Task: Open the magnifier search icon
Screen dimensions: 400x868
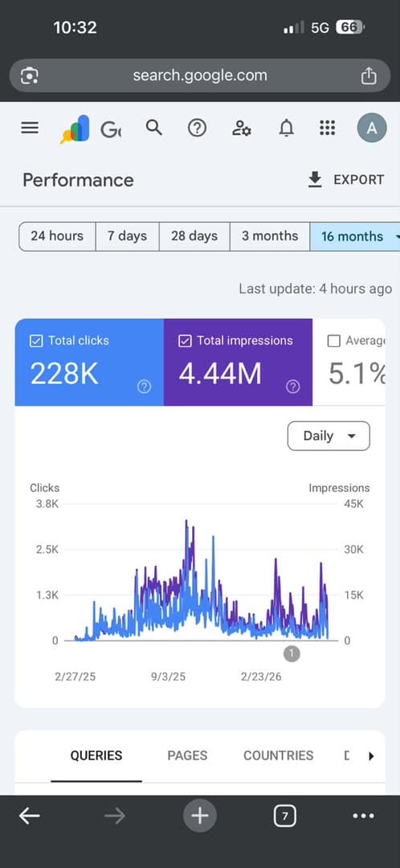Action: pos(153,128)
